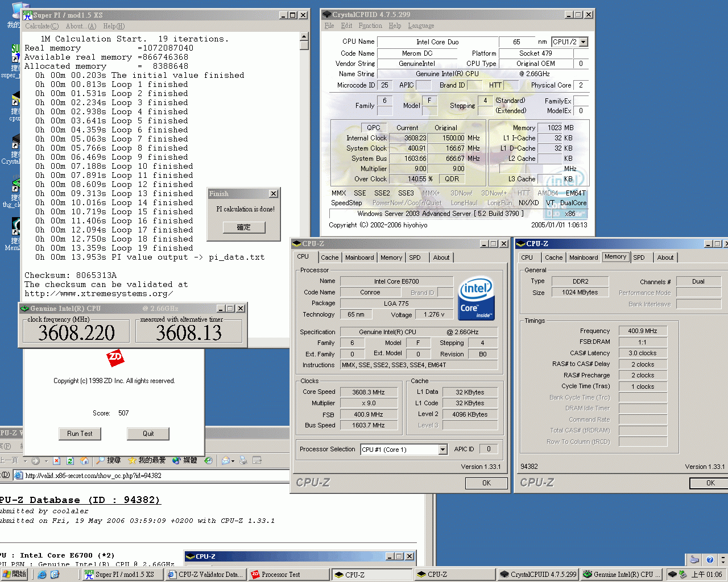The width and height of the screenshot is (728, 582).
Task: Open the Edit menu in CrystalCPUID
Action: (347, 26)
